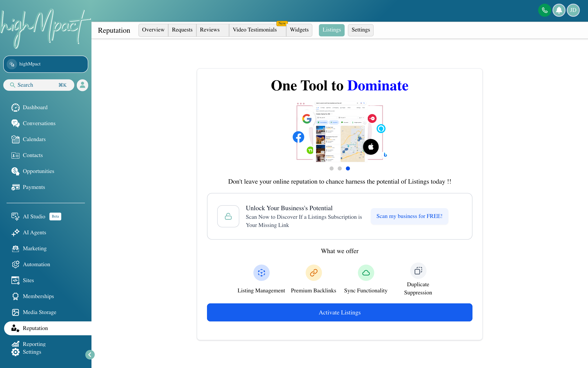Viewport: 588px width, 368px height.
Task: Open the Settings tab in Reputation
Action: pyautogui.click(x=361, y=30)
